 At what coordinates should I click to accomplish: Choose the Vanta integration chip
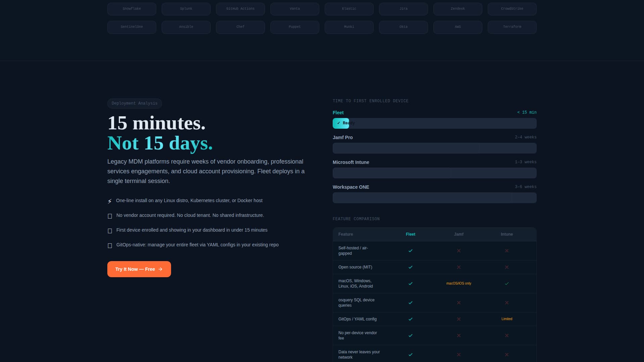(x=295, y=9)
